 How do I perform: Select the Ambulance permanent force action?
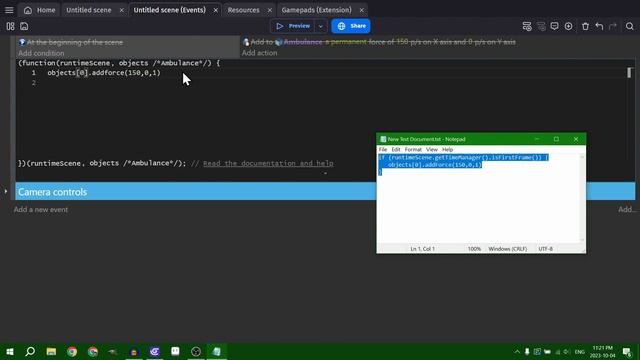coord(383,42)
